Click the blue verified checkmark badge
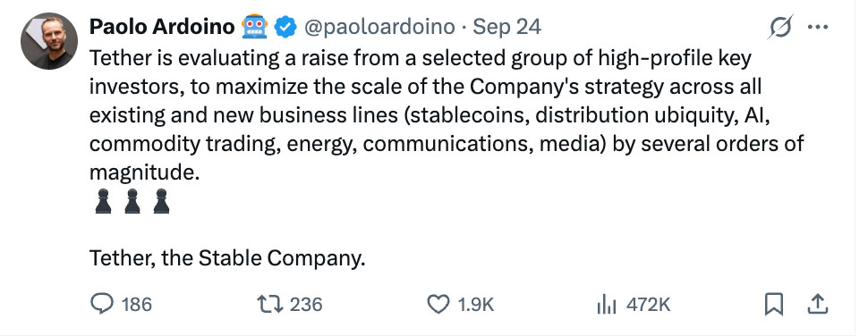This screenshot has width=868, height=336. tap(285, 27)
